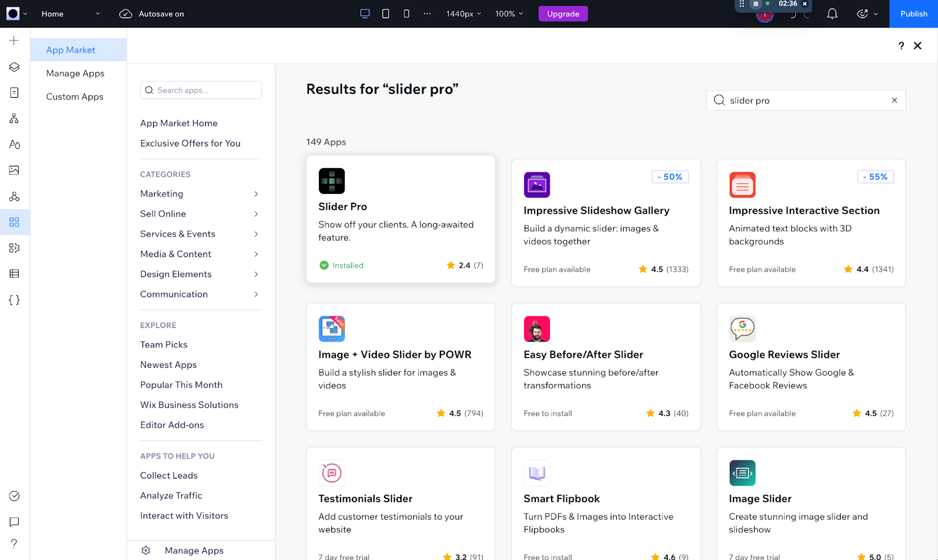The width and height of the screenshot is (938, 560).
Task: Click the slider pro search field
Action: [806, 100]
